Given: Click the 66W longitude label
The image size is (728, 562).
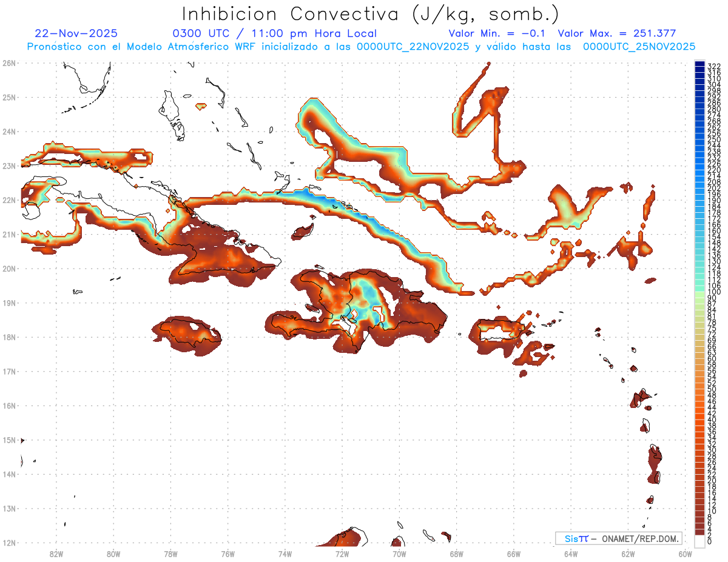Looking at the screenshot, I should pyautogui.click(x=514, y=554).
